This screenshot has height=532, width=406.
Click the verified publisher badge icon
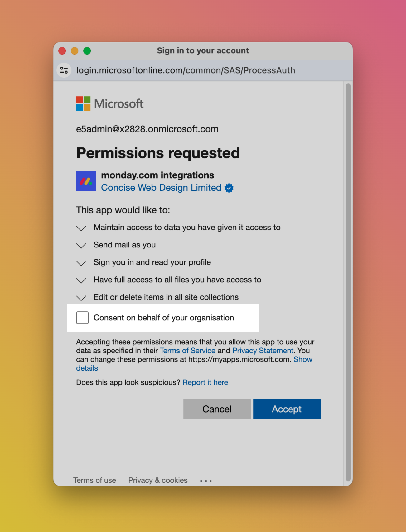click(x=229, y=188)
